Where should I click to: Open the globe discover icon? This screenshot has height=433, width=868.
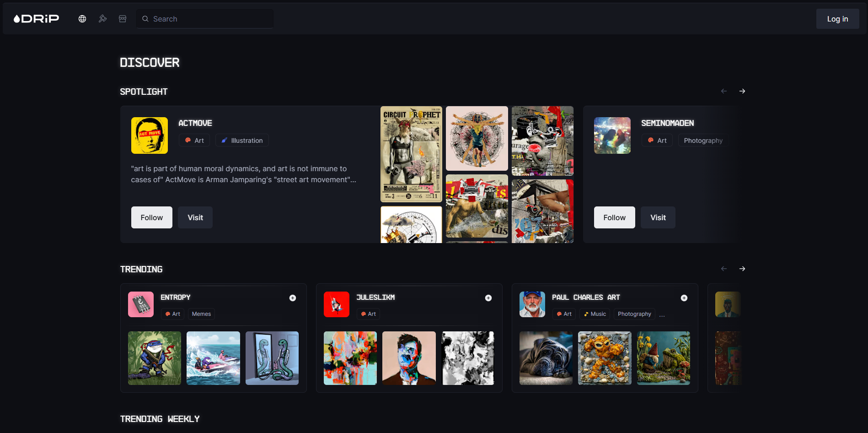[82, 19]
